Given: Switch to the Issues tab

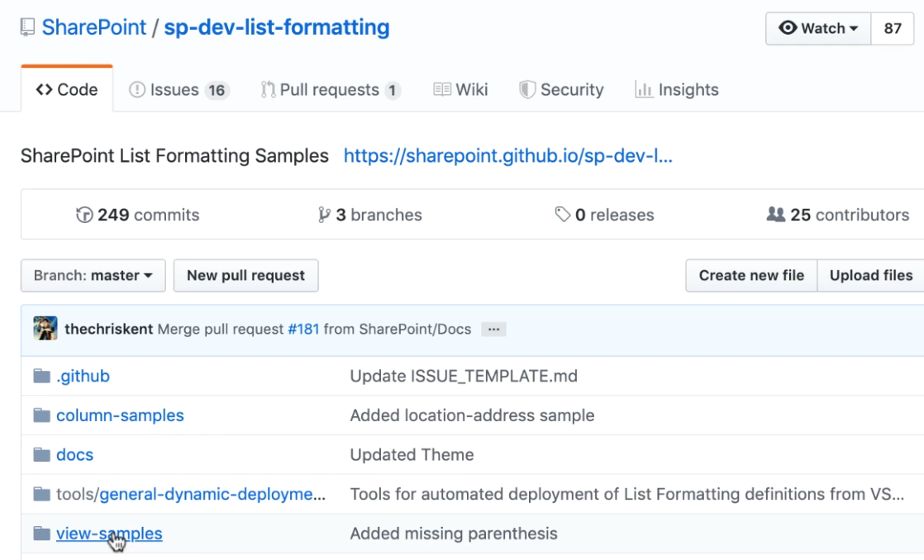Looking at the screenshot, I should point(179,89).
